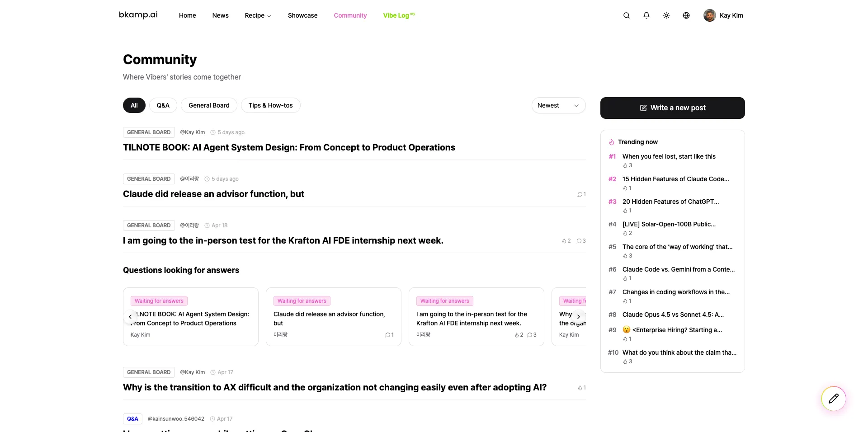
Task: Toggle light/dark theme with the sun icon
Action: [666, 15]
